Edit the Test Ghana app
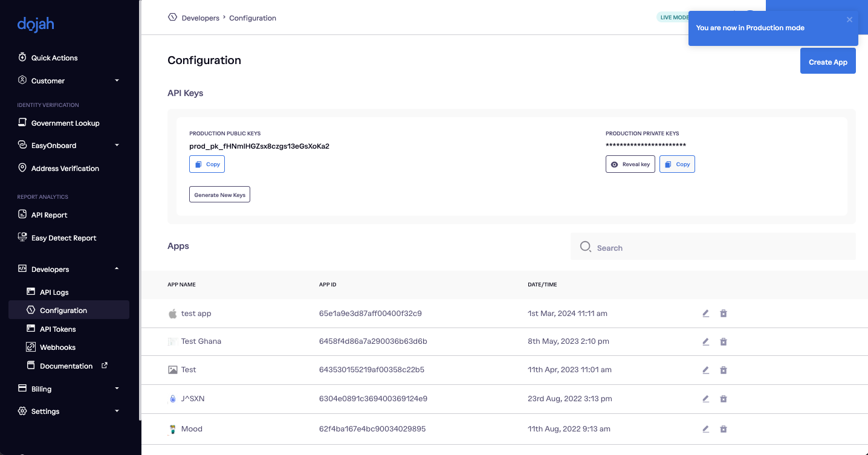Screen dimensions: 868x455 tap(705, 341)
